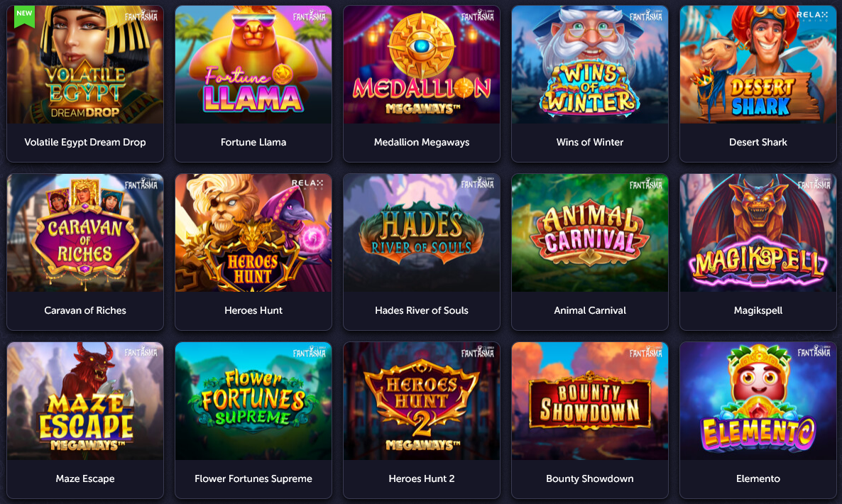Image resolution: width=842 pixels, height=504 pixels.
Task: Open Heroes Hunt 2 Megaways artwork
Action: [x=422, y=401]
